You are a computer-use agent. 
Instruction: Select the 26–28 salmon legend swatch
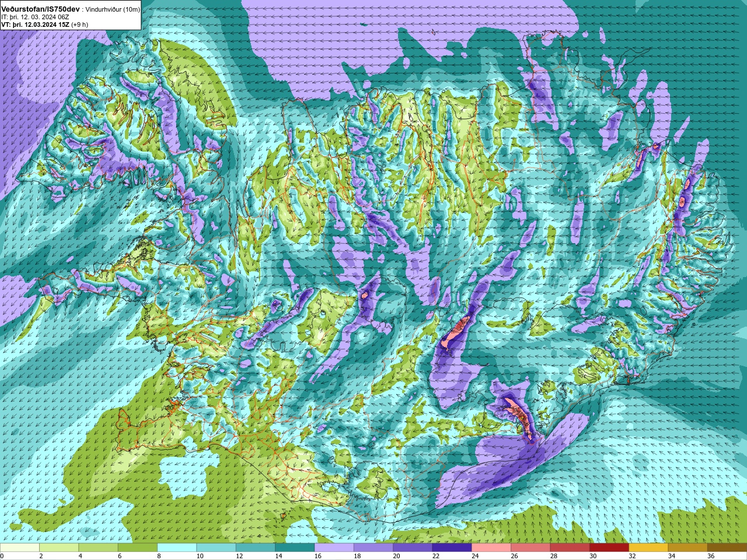pos(530,548)
